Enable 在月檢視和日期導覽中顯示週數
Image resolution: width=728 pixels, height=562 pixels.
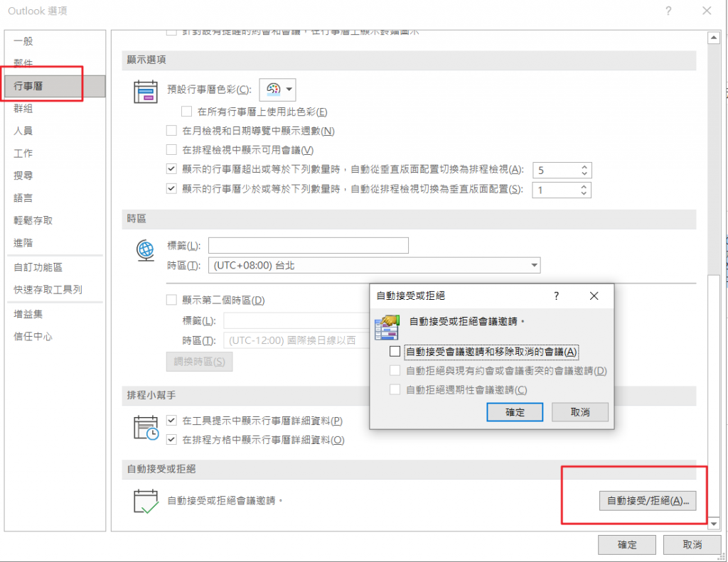pos(171,131)
